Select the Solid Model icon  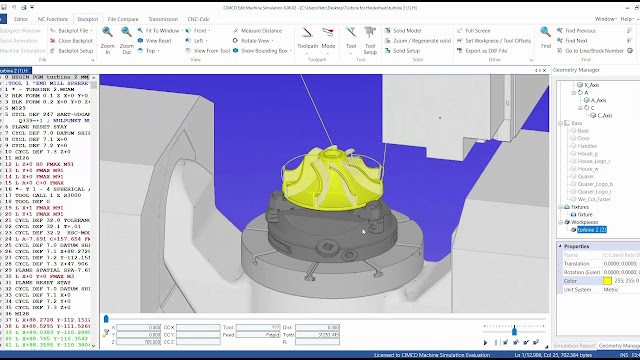[x=387, y=31]
